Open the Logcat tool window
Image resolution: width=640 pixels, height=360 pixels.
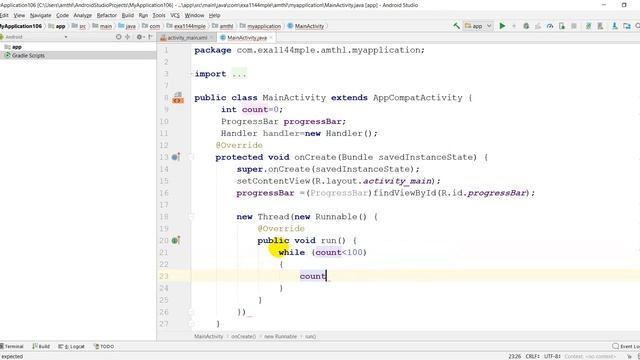(x=71, y=347)
